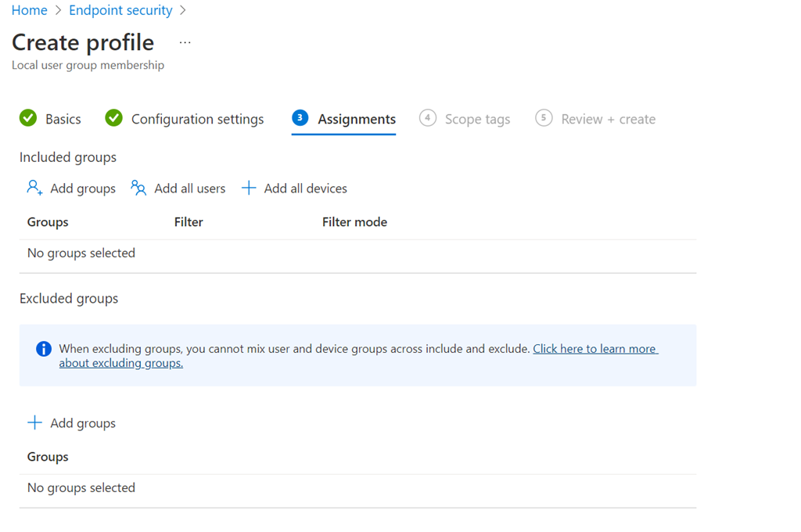Screen dimensions: 801x532
Task: Click the blue info icon in the exclusion notice
Action: [44, 349]
